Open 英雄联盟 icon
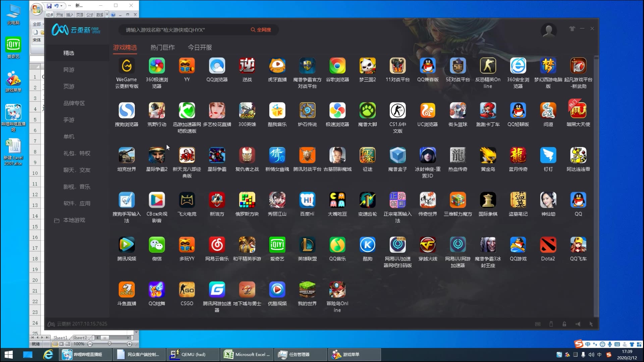644x362 pixels. (307, 245)
